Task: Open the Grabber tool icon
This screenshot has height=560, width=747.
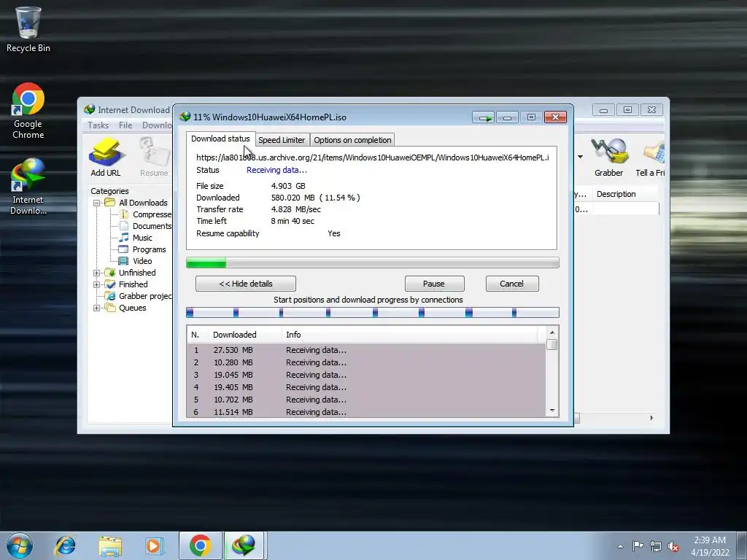Action: click(x=609, y=157)
